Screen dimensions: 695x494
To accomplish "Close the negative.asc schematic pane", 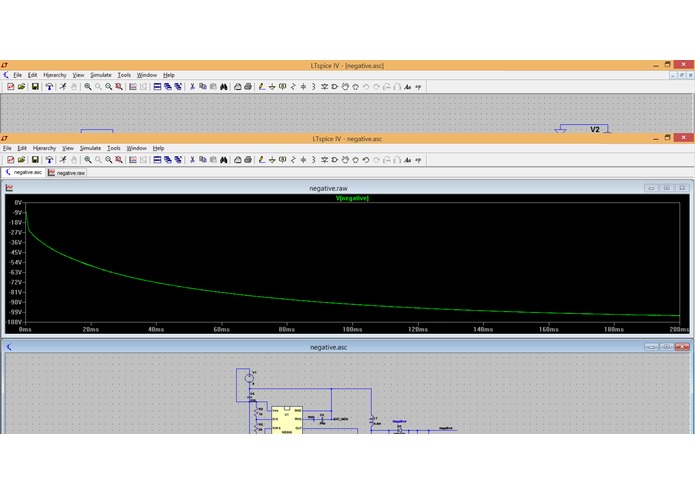I will 682,347.
